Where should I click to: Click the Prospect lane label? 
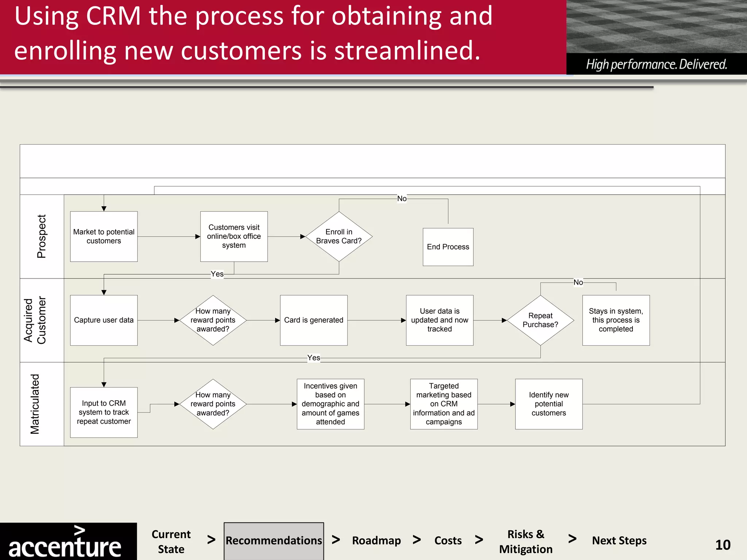(42, 237)
